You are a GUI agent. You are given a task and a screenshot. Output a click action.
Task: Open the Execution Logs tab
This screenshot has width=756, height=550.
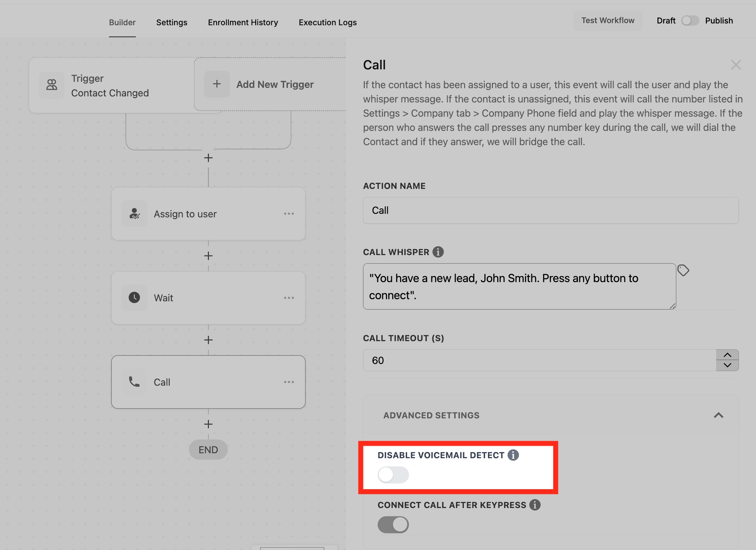click(327, 22)
